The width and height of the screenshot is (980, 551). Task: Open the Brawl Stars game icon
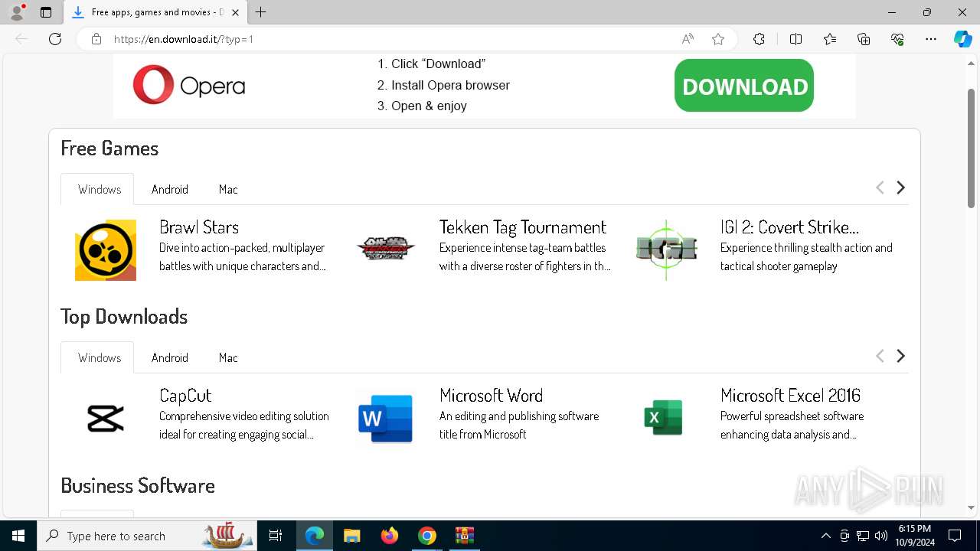106,250
